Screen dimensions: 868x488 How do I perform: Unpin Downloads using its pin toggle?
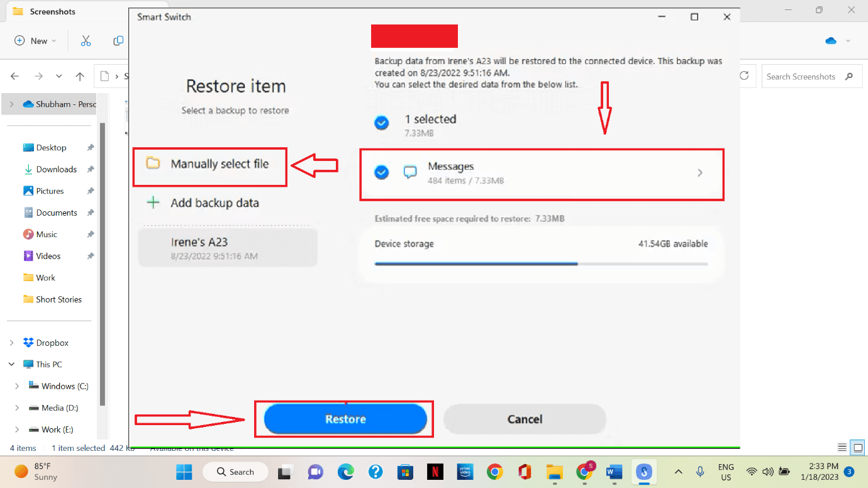[90, 169]
